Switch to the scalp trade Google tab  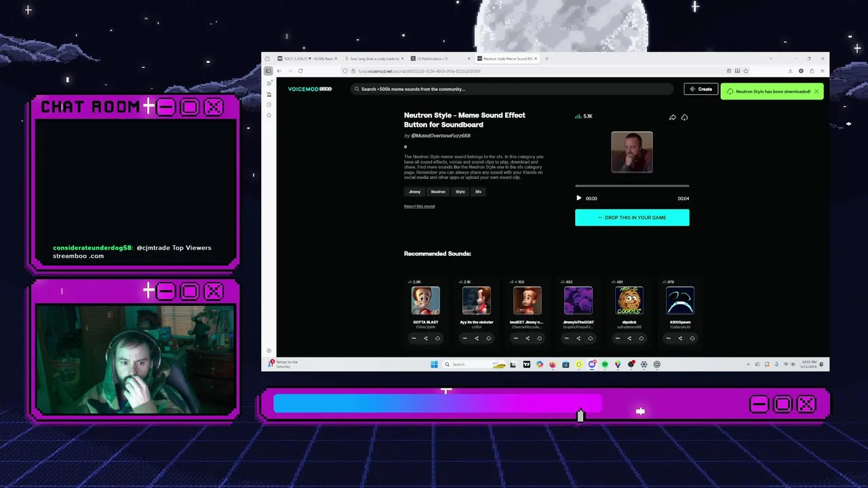[373, 59]
